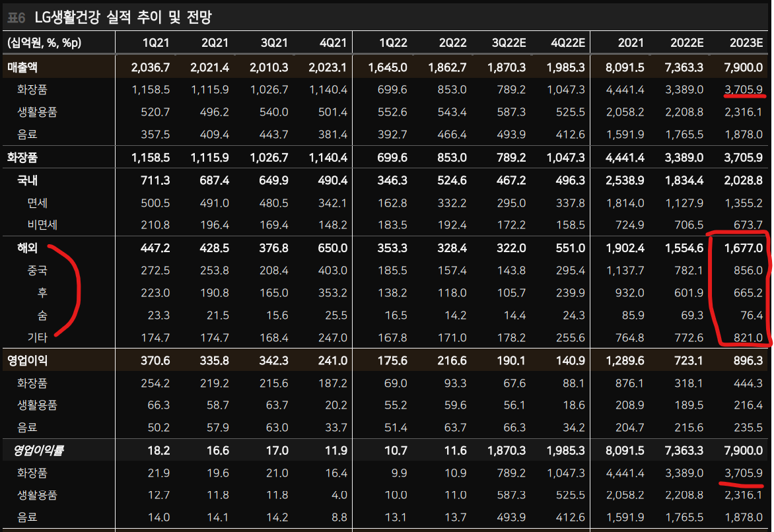
Task: Select 음료 margin value 14.0
Action: coord(158,517)
